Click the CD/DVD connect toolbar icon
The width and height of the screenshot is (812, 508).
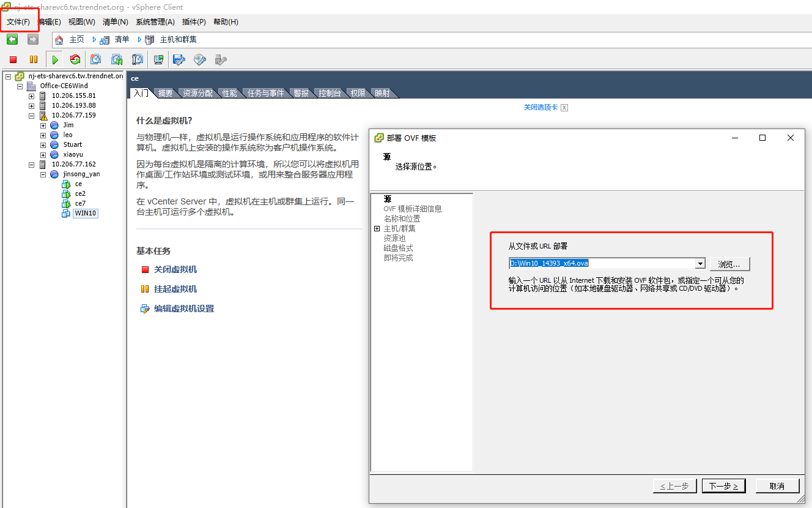[x=200, y=59]
